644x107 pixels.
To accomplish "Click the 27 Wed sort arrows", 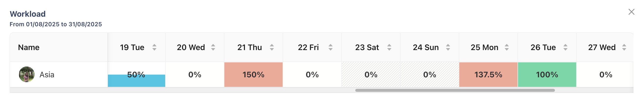I will (624, 47).
